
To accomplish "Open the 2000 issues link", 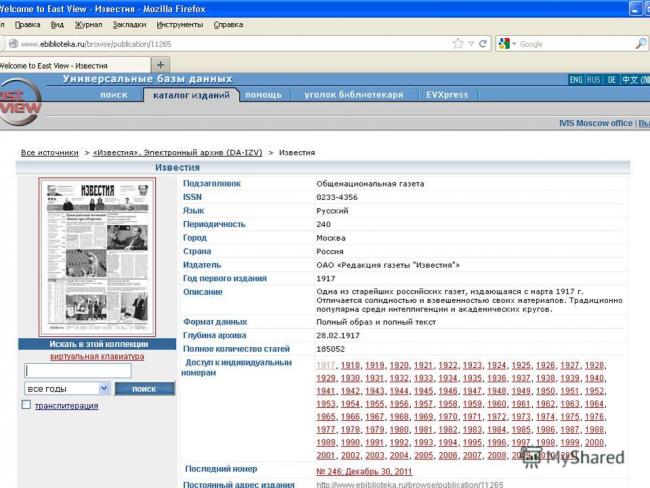I will [x=594, y=442].
